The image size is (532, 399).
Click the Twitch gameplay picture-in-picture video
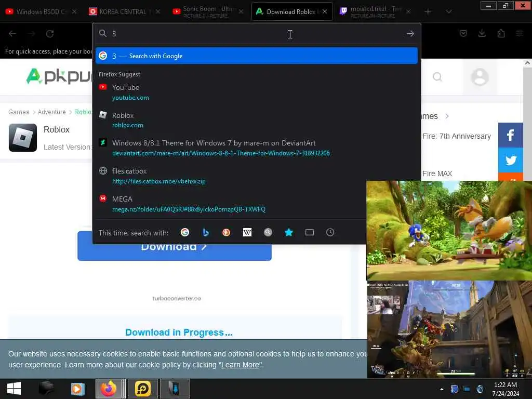[449, 329]
